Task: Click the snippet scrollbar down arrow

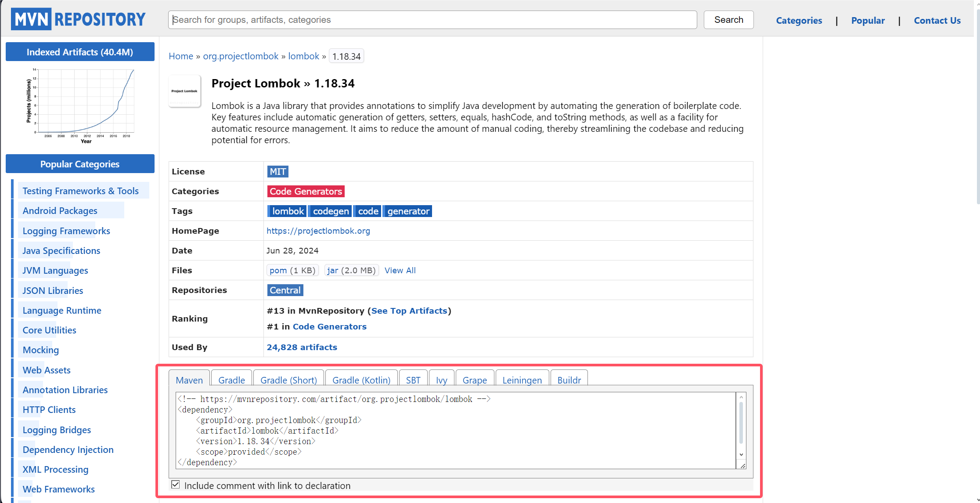Action: coord(741,455)
